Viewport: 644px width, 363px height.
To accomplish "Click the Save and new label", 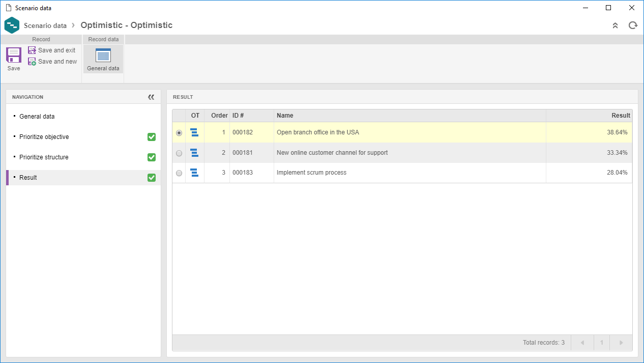I will click(58, 62).
